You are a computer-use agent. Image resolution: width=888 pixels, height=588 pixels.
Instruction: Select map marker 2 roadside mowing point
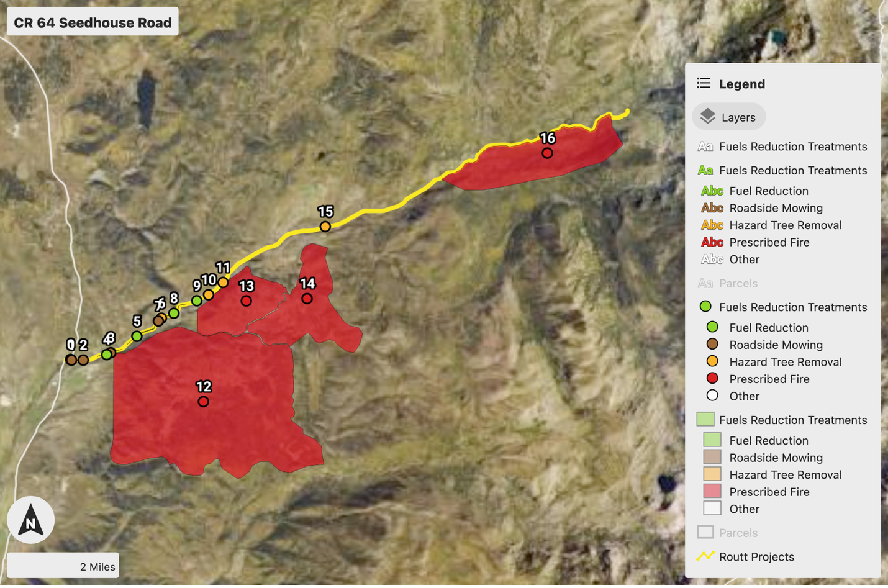pos(83,360)
